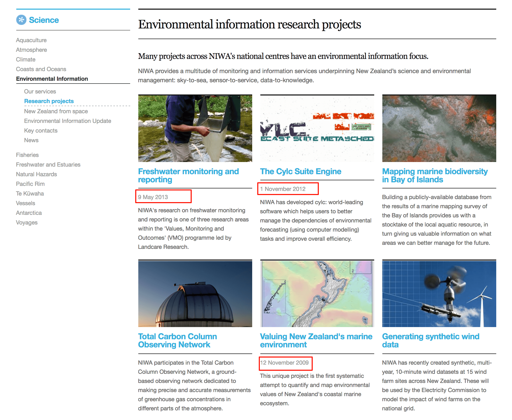Image resolution: width=512 pixels, height=420 pixels.
Task: Click the freshwater net sampling thumbnail
Action: [x=195, y=128]
